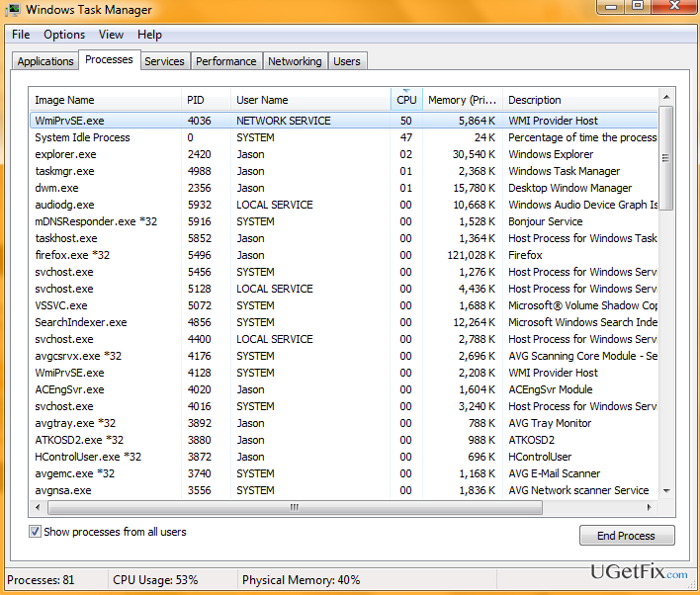Click the End Process button
The width and height of the screenshot is (700, 595).
pyautogui.click(x=626, y=535)
